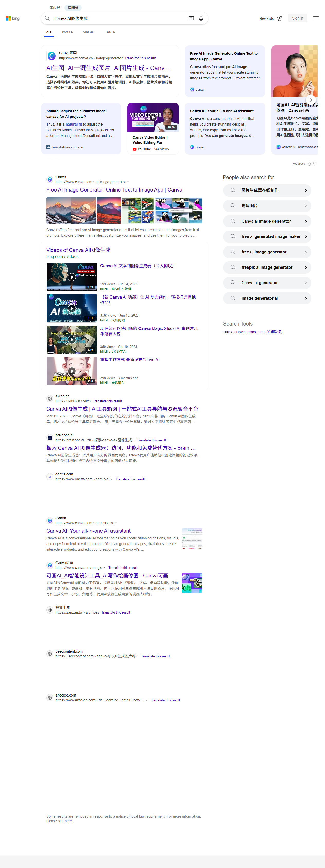Open the VIDEOS tab
Screen dimensions: 325x868
click(x=88, y=32)
